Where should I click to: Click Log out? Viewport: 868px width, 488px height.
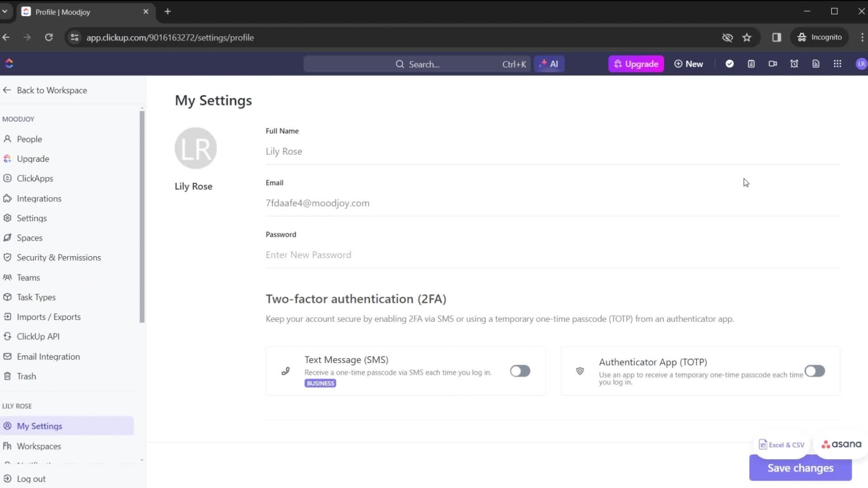pyautogui.click(x=24, y=479)
